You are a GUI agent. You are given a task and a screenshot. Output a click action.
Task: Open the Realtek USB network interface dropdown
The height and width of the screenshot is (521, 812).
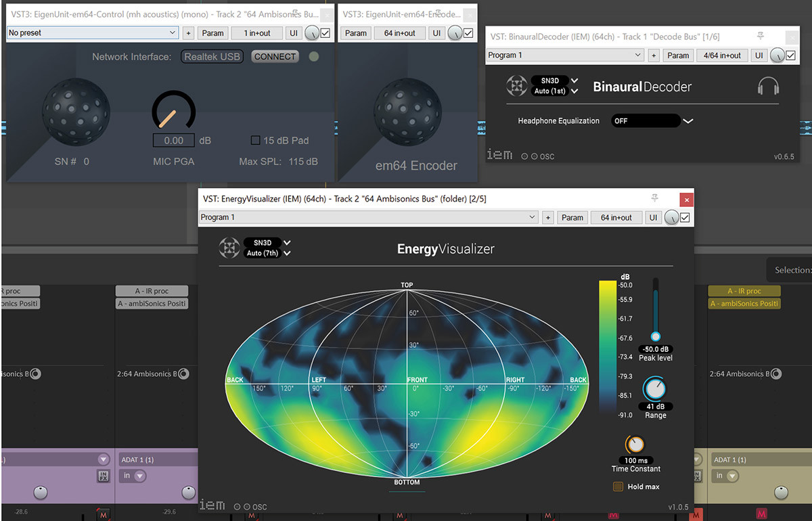coord(212,57)
